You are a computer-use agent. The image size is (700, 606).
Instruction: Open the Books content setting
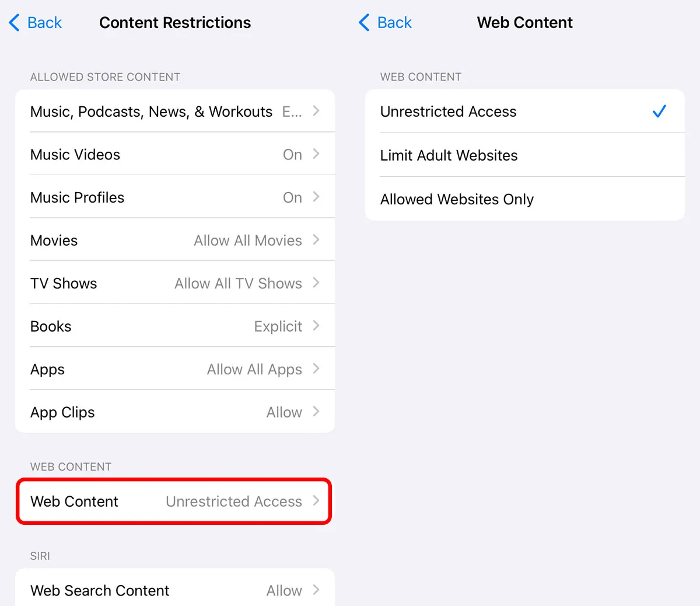[175, 326]
